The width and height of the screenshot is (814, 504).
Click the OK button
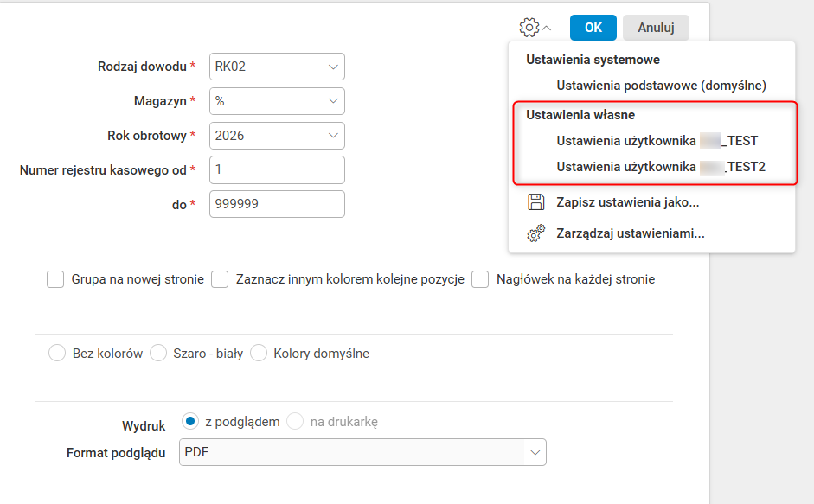click(593, 27)
